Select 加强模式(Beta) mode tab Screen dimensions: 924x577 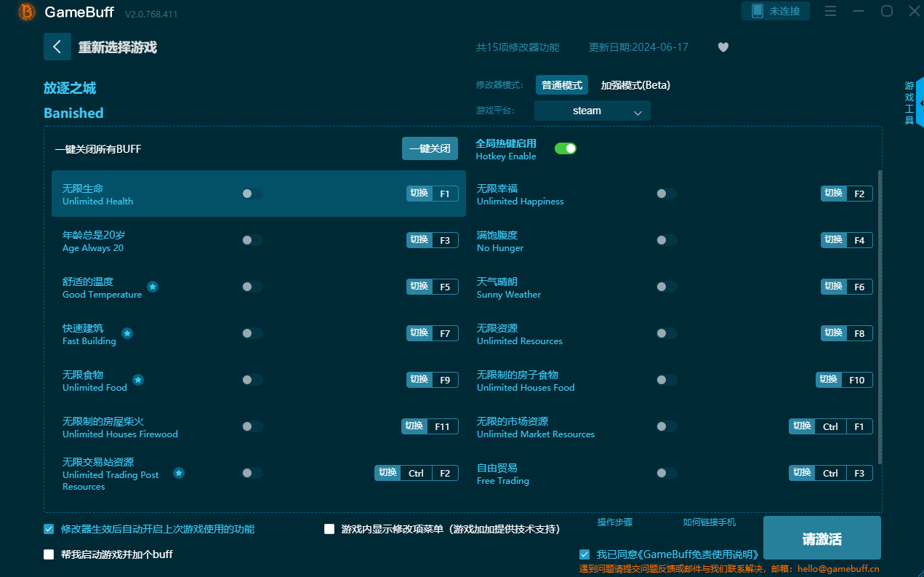pyautogui.click(x=635, y=85)
